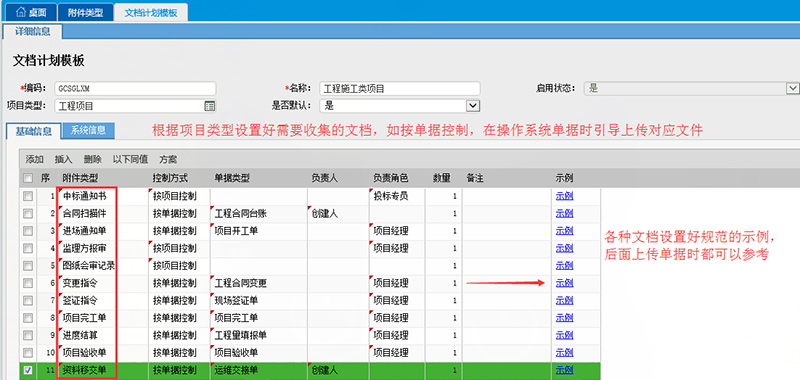Open 示例 link for 资料移交单 row
Viewport: 800px width, 380px height.
564,371
